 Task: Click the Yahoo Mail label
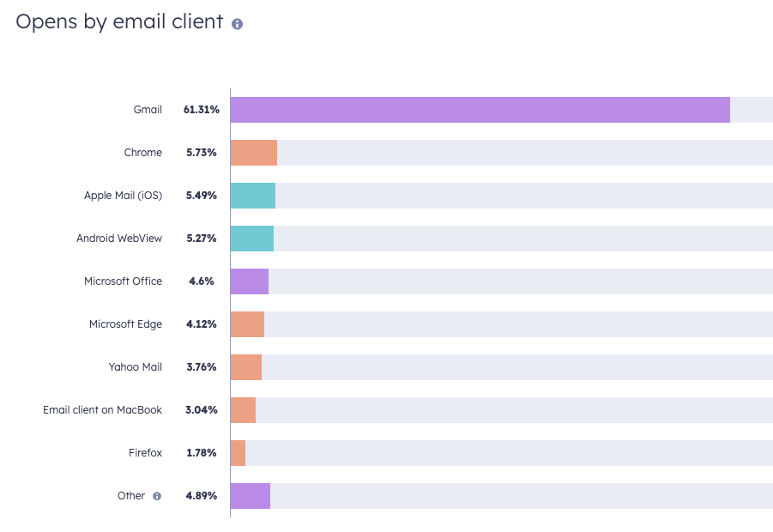[x=135, y=367]
